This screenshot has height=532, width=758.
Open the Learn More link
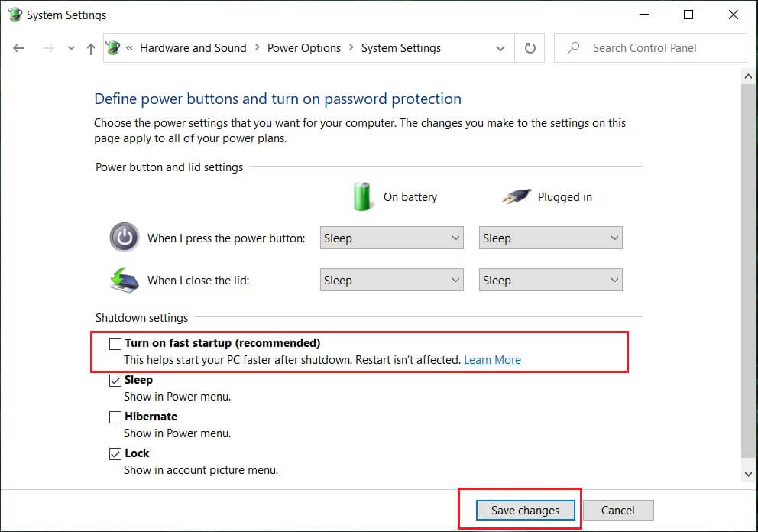(x=492, y=360)
